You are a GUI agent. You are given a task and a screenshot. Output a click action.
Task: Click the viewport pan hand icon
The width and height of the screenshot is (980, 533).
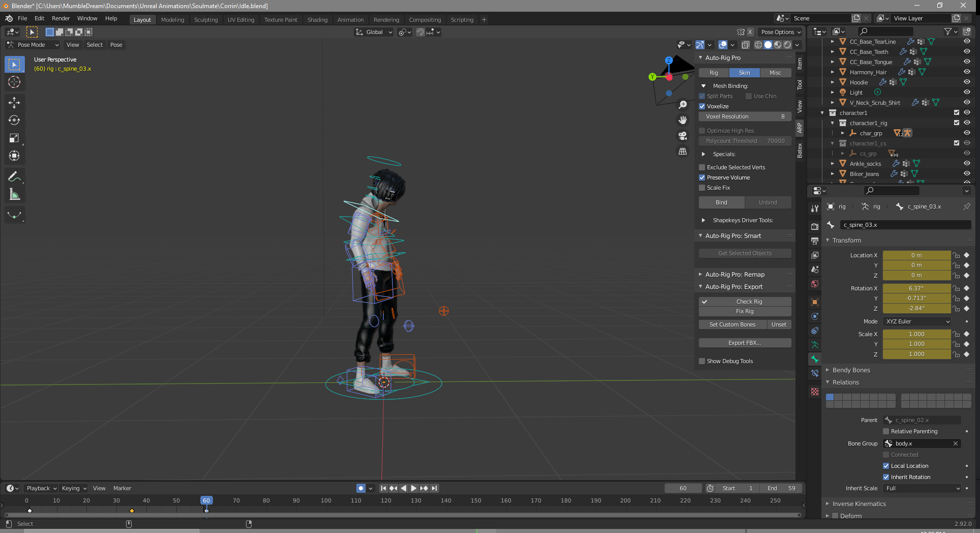tap(683, 120)
